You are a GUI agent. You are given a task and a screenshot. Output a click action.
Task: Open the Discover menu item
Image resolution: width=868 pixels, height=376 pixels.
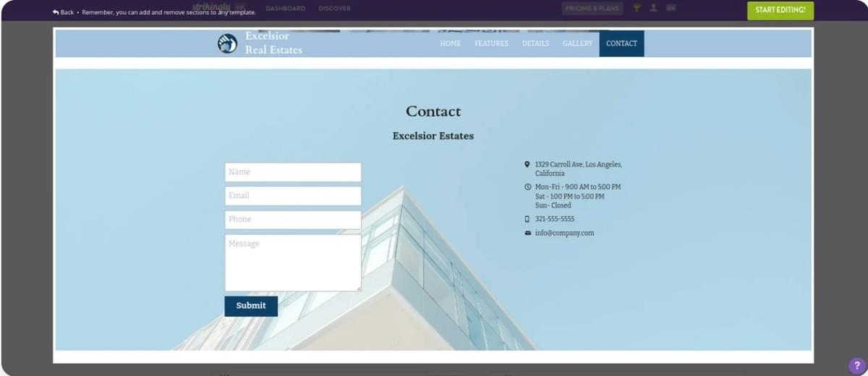(x=334, y=9)
